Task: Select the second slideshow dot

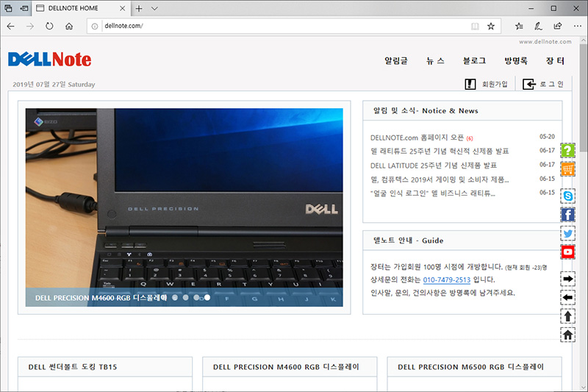Action: click(186, 297)
